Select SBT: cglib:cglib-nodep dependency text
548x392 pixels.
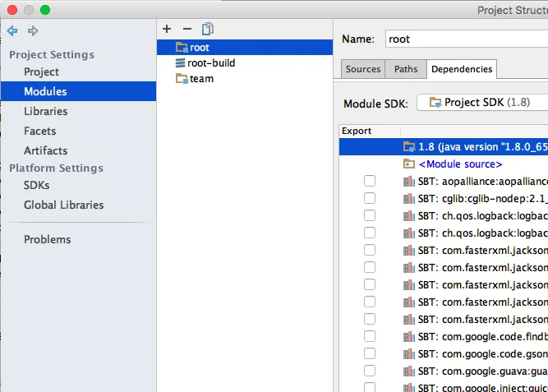point(483,198)
